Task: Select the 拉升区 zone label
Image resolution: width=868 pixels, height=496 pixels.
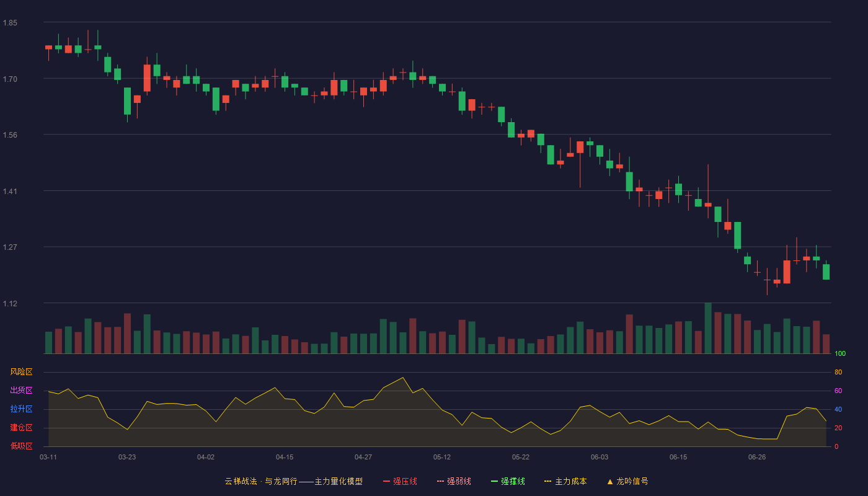Action: click(x=21, y=409)
